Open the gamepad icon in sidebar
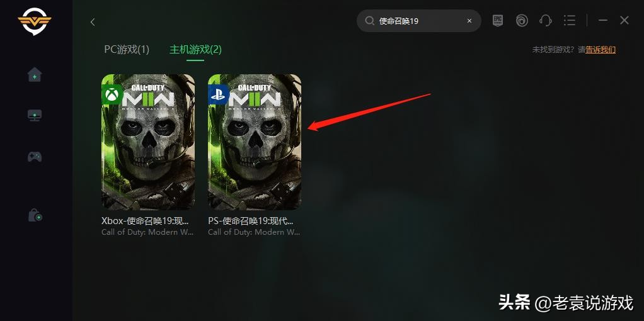644x321 pixels. [x=35, y=156]
